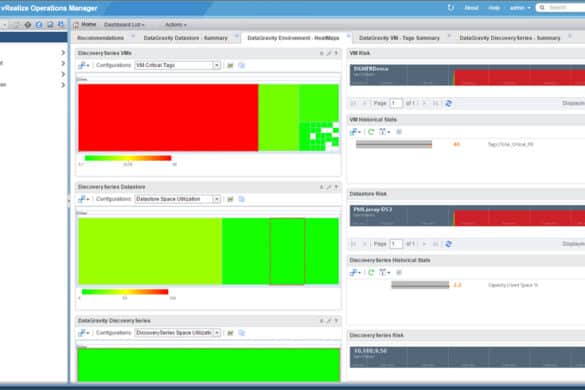The height and width of the screenshot is (390, 585).
Task: Go to next page in VM Risk pager
Action: click(x=424, y=103)
